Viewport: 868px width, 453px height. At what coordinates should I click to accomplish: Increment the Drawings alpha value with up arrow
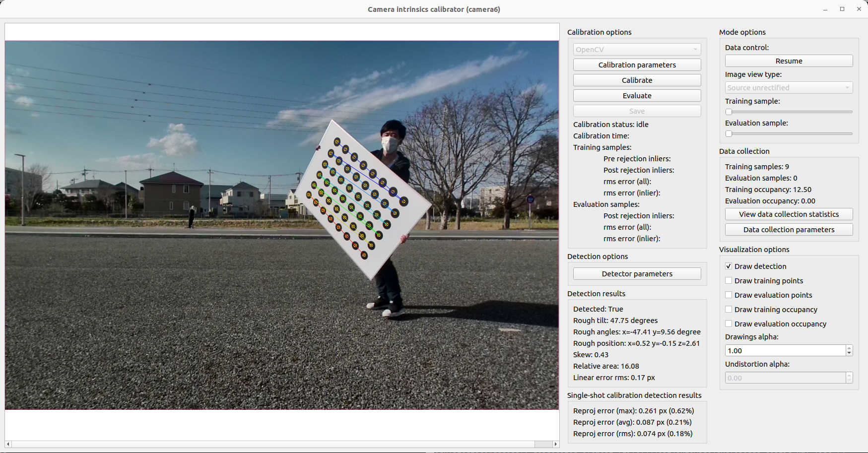point(849,348)
